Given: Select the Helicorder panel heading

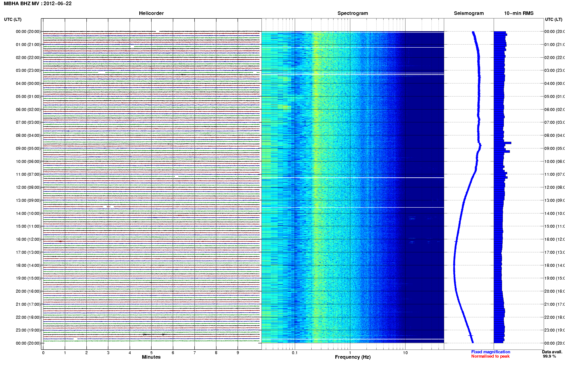Looking at the screenshot, I should click(x=151, y=13).
